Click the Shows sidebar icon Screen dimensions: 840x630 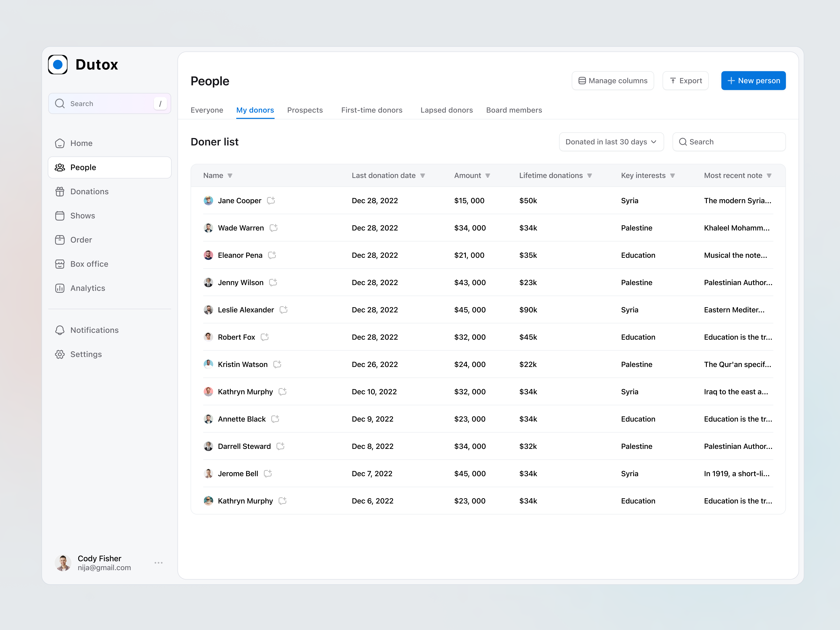(x=60, y=215)
